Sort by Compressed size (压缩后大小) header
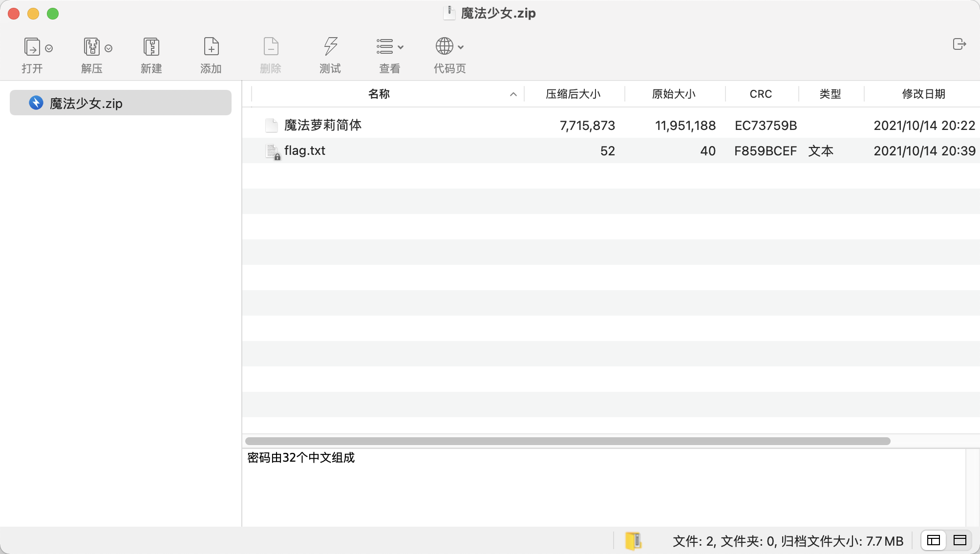 (574, 94)
